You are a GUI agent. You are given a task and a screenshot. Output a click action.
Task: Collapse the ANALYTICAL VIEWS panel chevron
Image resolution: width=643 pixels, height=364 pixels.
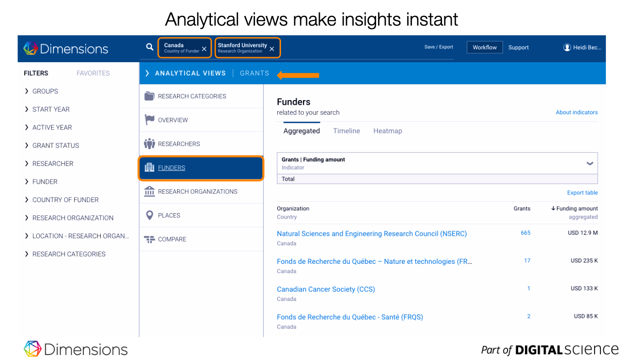coord(146,73)
